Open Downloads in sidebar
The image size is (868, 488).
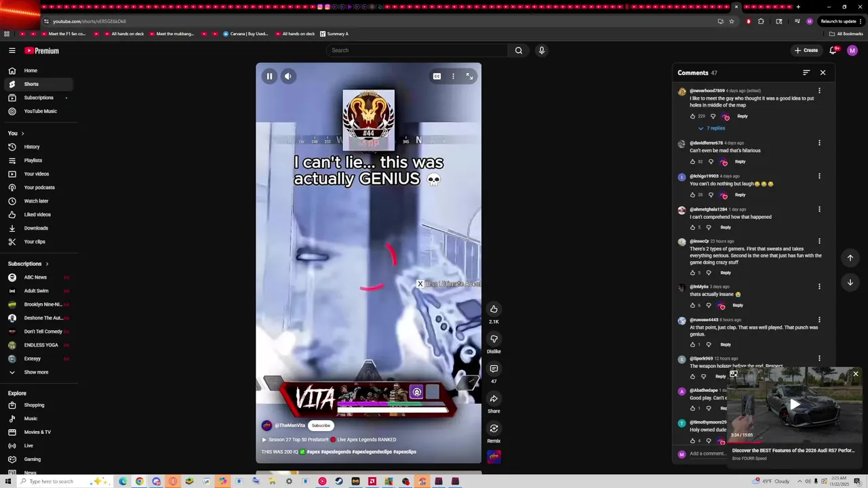[x=39, y=228]
